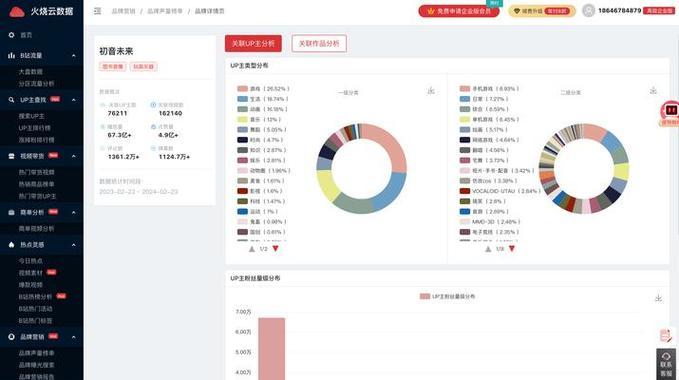
Task: Click the yellow upgrade pill in header
Action: click(542, 11)
